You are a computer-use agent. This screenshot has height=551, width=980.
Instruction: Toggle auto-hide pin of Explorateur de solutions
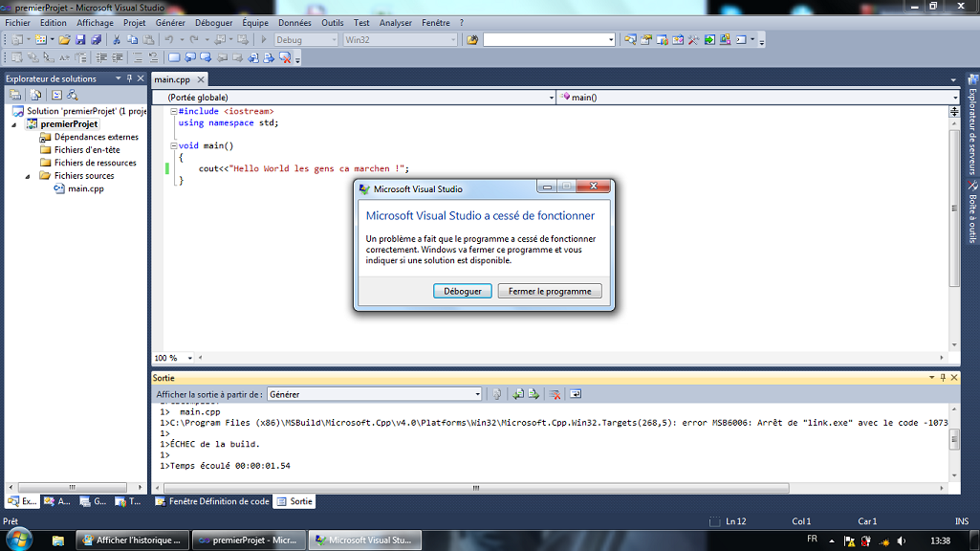point(129,78)
